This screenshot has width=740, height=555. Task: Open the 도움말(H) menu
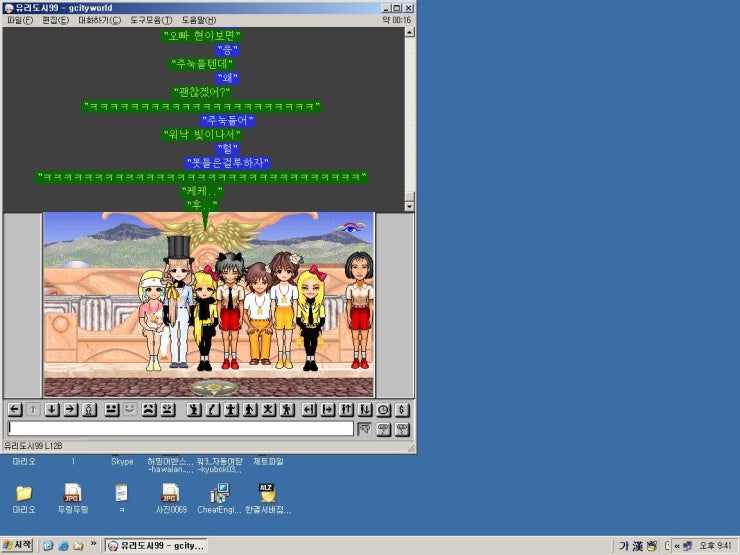(198, 20)
